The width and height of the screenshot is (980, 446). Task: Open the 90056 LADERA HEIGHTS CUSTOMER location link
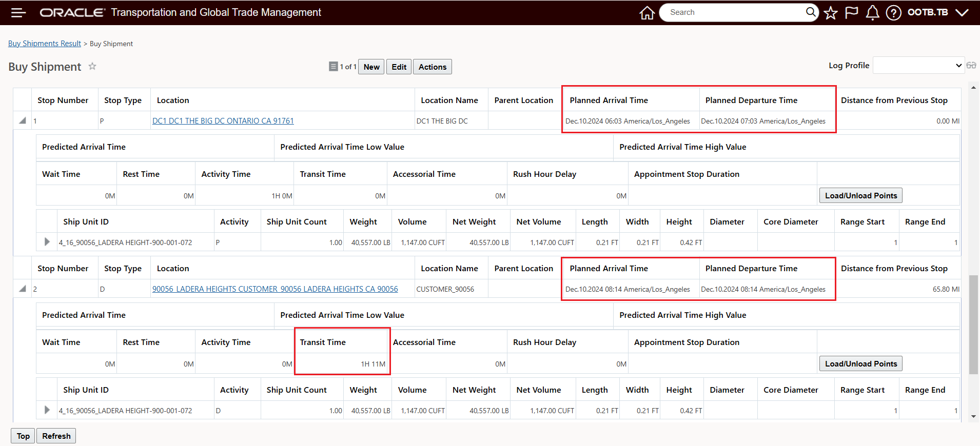[275, 289]
